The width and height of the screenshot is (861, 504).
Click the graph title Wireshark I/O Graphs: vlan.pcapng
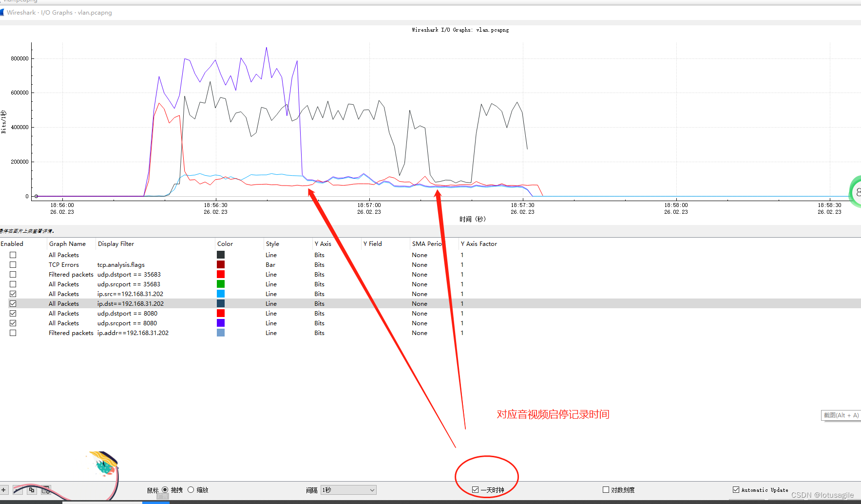point(460,30)
